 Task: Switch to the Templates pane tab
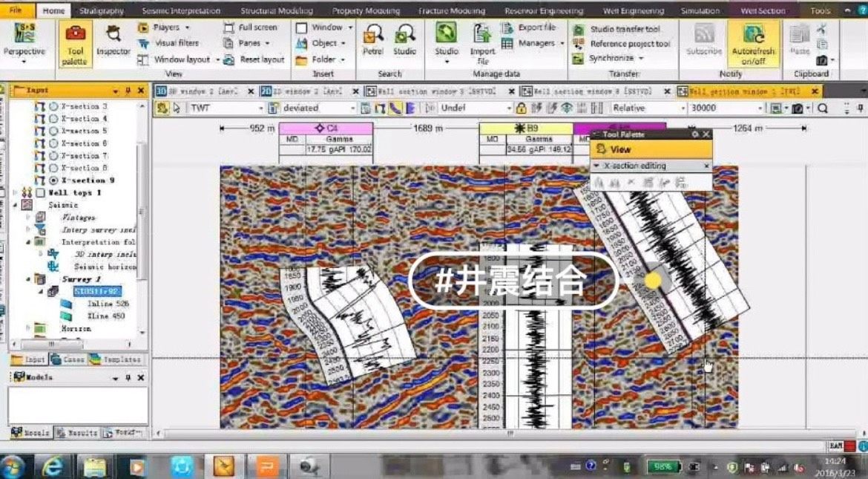[x=116, y=359]
